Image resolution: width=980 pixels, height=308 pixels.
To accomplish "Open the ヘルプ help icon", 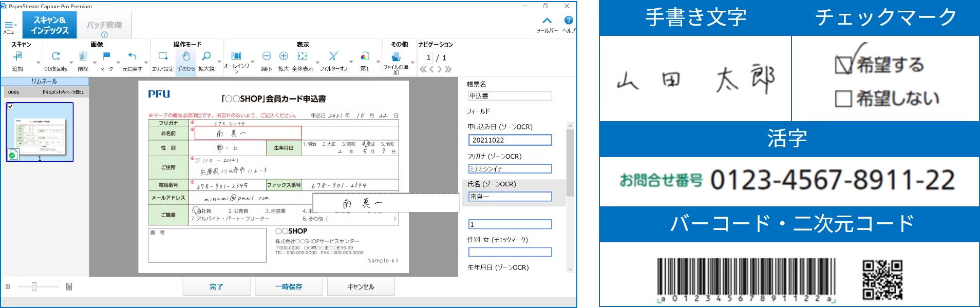I will click(569, 21).
